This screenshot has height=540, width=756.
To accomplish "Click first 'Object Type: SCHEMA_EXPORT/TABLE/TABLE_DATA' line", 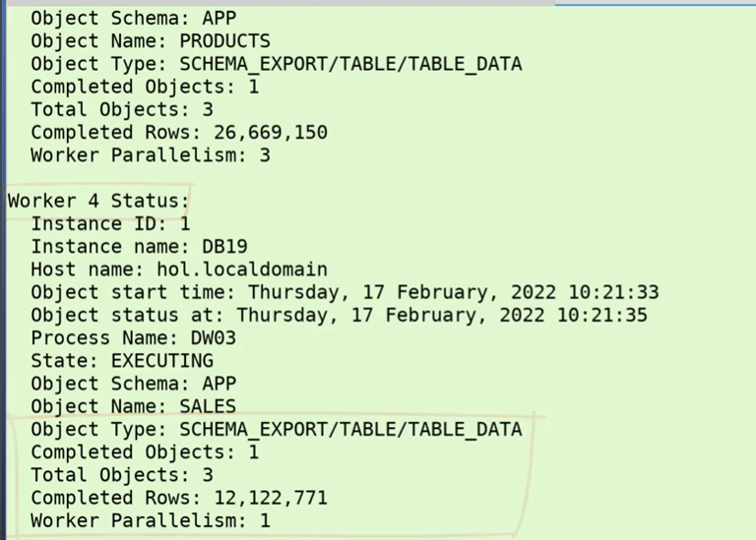I will click(x=277, y=64).
